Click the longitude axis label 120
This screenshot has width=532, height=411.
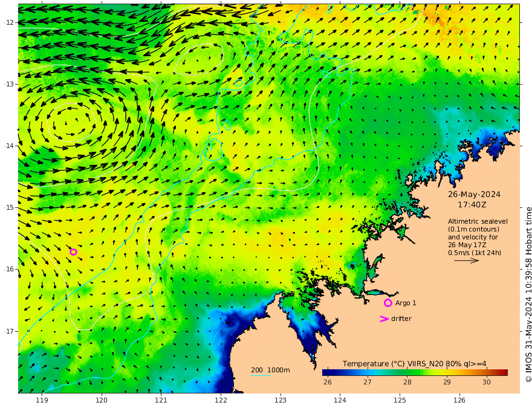(x=102, y=401)
